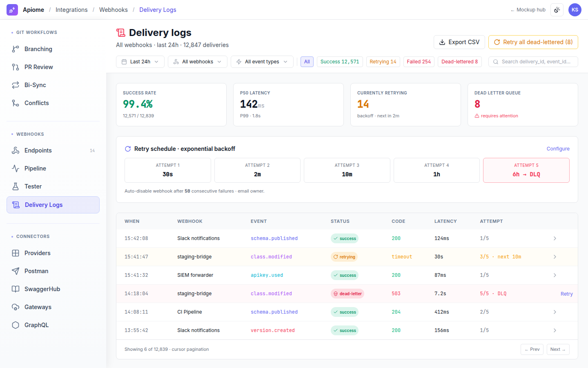This screenshot has width=588, height=368.
Task: Go to next page with Next
Action: coord(558,350)
